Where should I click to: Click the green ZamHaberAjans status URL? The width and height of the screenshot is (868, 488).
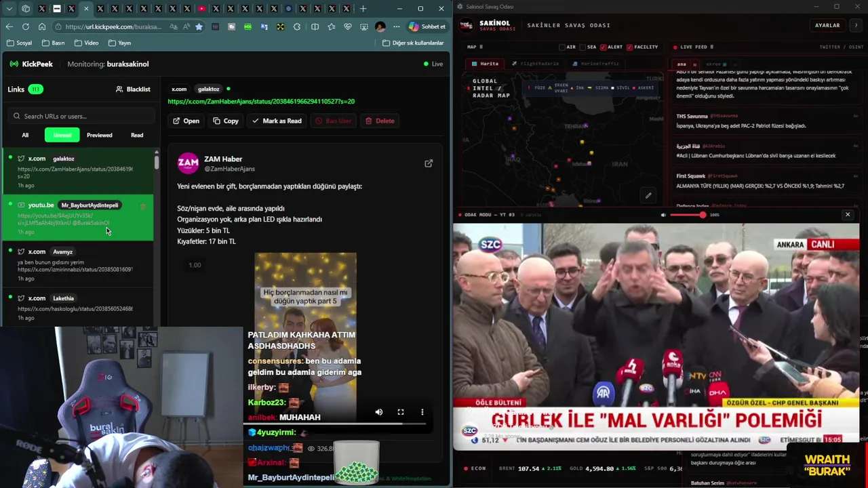pyautogui.click(x=261, y=102)
